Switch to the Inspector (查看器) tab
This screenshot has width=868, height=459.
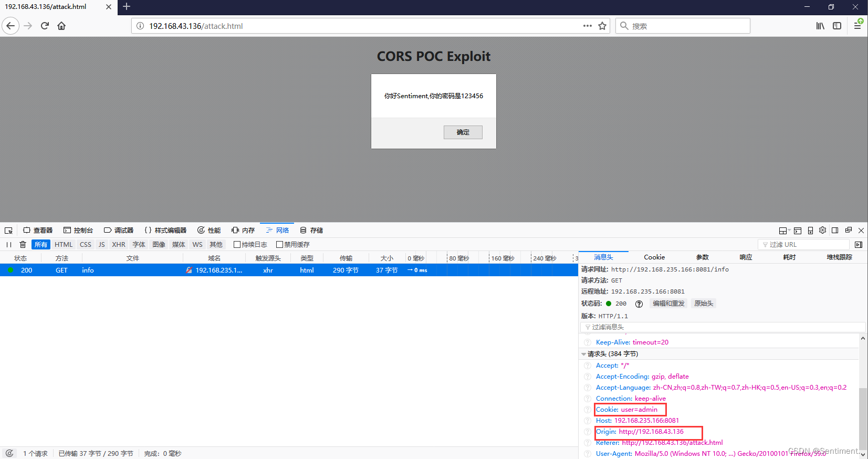tap(38, 231)
